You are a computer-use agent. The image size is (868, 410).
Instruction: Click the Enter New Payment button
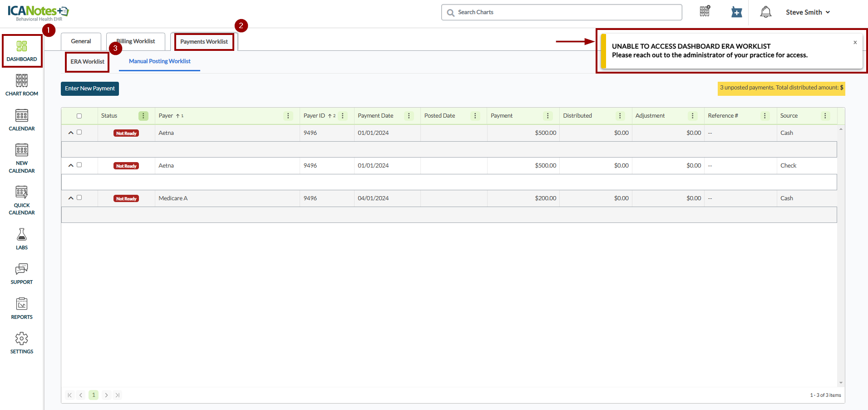[90, 89]
